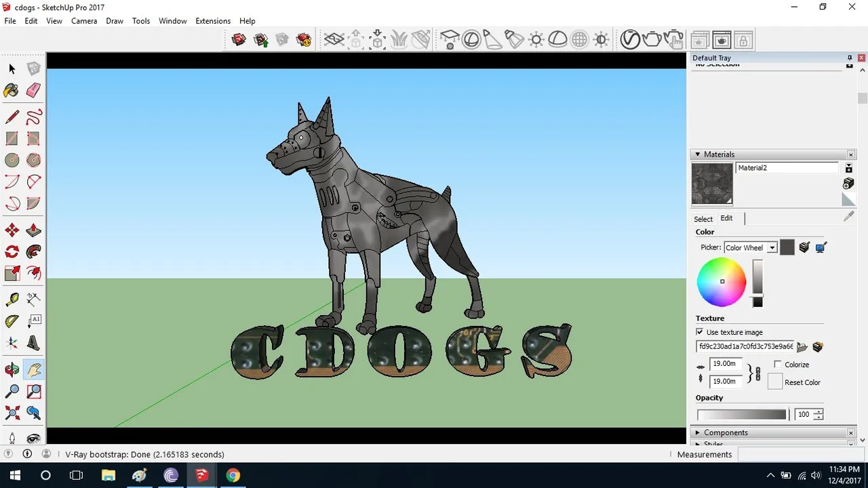Viewport: 868px width, 488px height.
Task: Select the Rectangle tool
Action: 12,138
